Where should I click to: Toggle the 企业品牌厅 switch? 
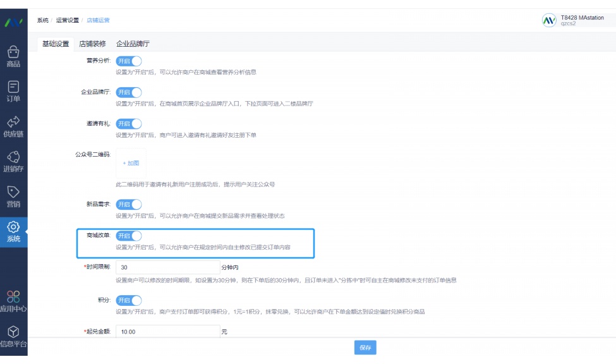pos(129,92)
